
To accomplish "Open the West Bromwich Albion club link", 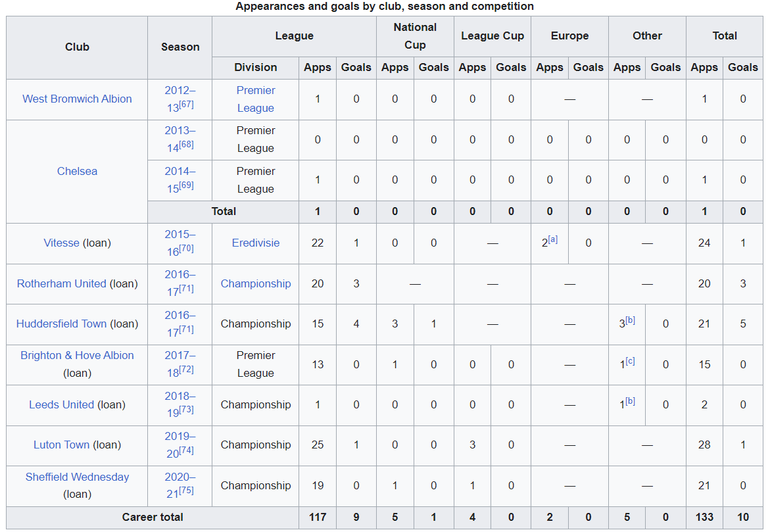I will click(77, 99).
